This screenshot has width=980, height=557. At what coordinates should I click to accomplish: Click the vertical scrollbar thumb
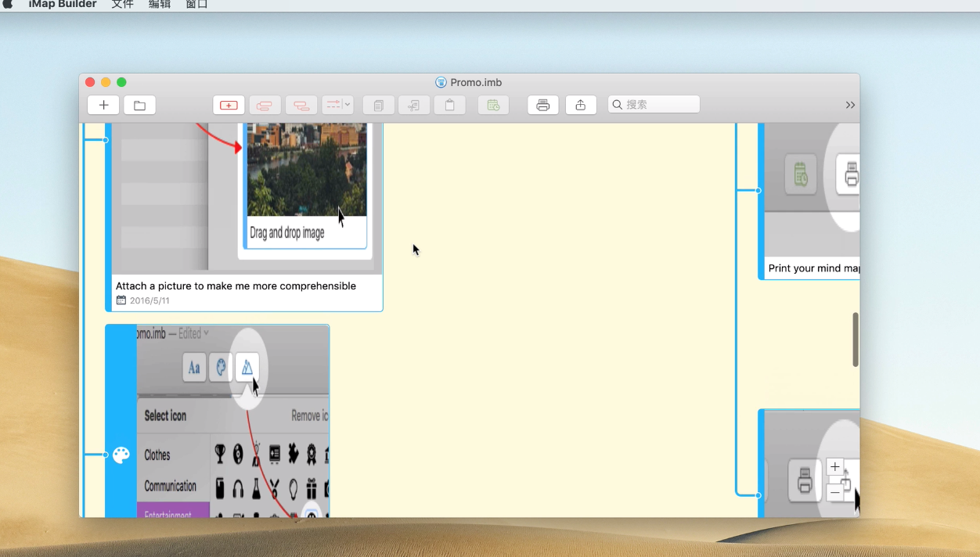(856, 340)
